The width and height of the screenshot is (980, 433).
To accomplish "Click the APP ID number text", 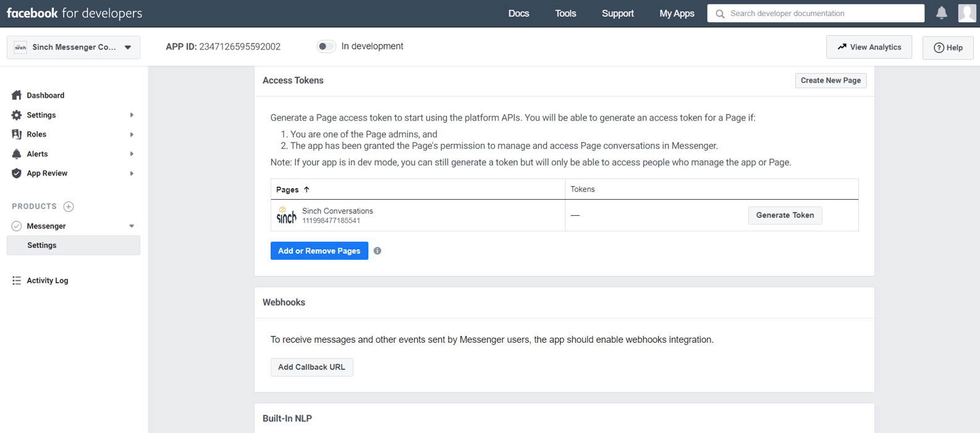I will 240,46.
